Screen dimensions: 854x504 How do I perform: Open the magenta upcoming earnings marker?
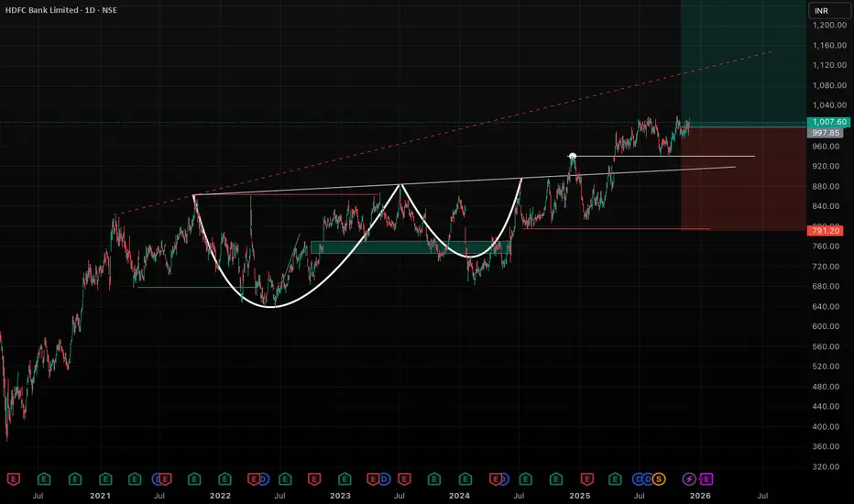(x=706, y=479)
